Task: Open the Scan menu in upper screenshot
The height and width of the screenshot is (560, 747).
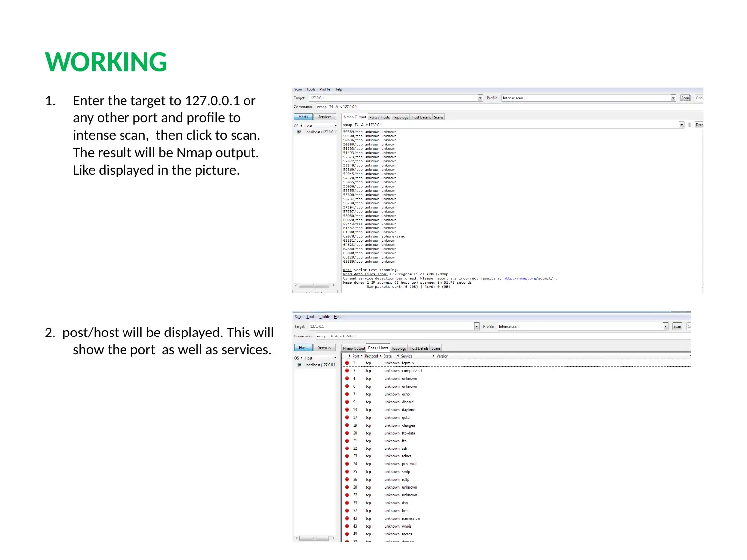Action: (x=298, y=90)
